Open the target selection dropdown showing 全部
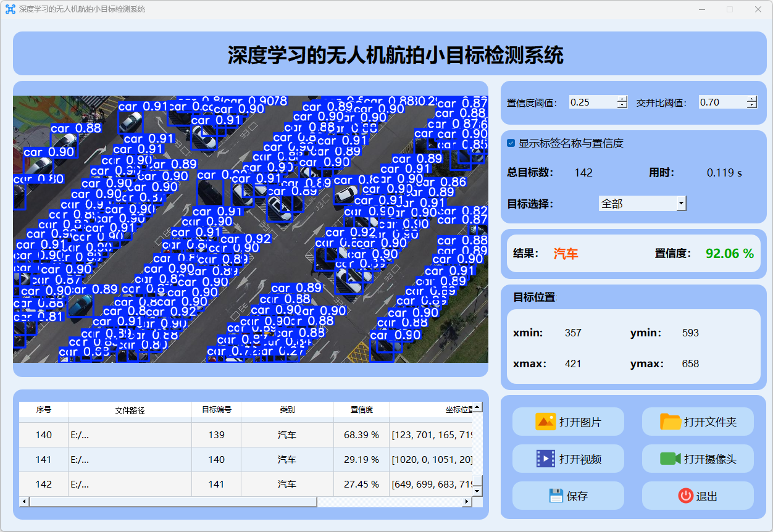 [642, 203]
